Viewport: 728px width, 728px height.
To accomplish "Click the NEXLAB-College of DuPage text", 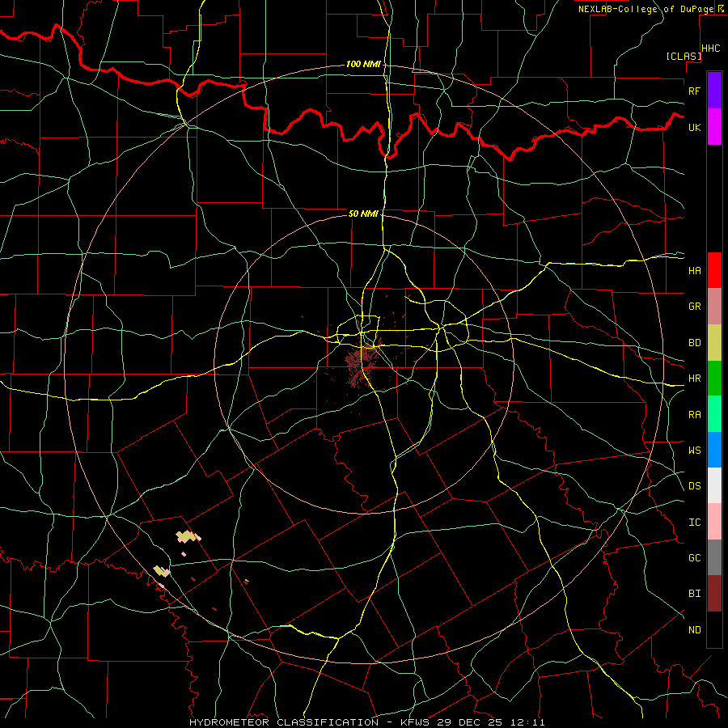I will tap(645, 9).
